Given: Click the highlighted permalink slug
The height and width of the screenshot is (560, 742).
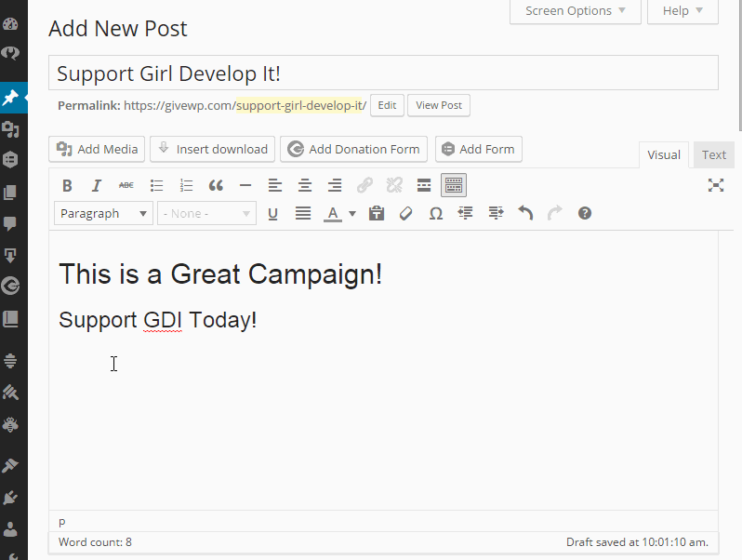Looking at the screenshot, I should click(299, 105).
